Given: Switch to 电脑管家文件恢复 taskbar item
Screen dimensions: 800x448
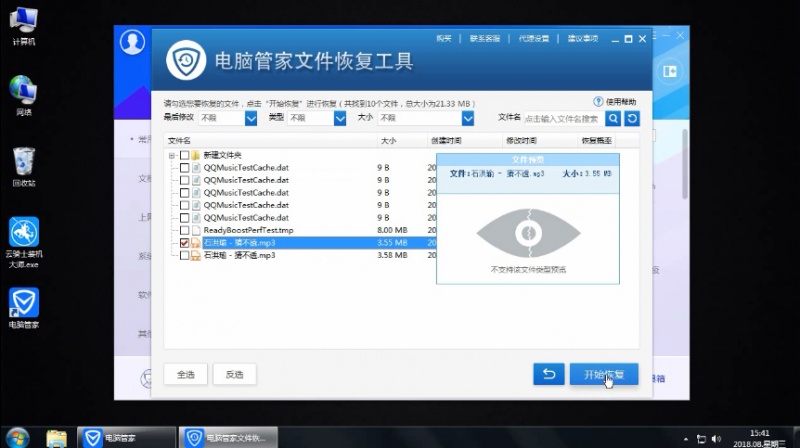Looking at the screenshot, I should pos(229,438).
